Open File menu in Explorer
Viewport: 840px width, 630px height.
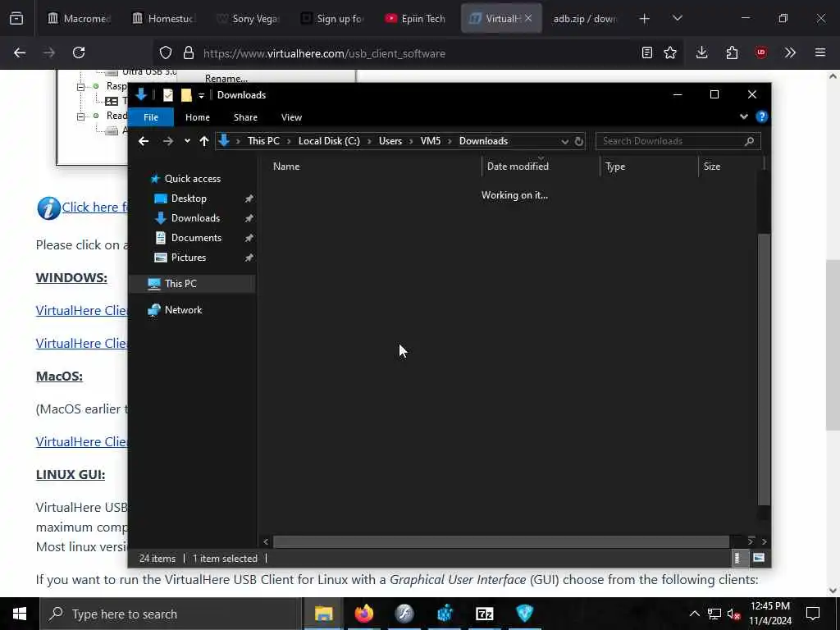tap(151, 117)
